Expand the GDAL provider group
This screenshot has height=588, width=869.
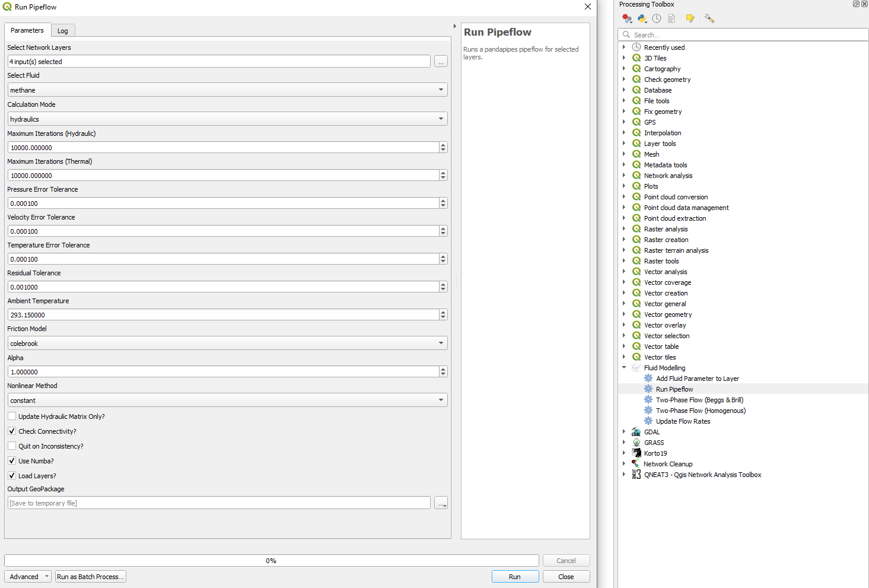coord(624,432)
